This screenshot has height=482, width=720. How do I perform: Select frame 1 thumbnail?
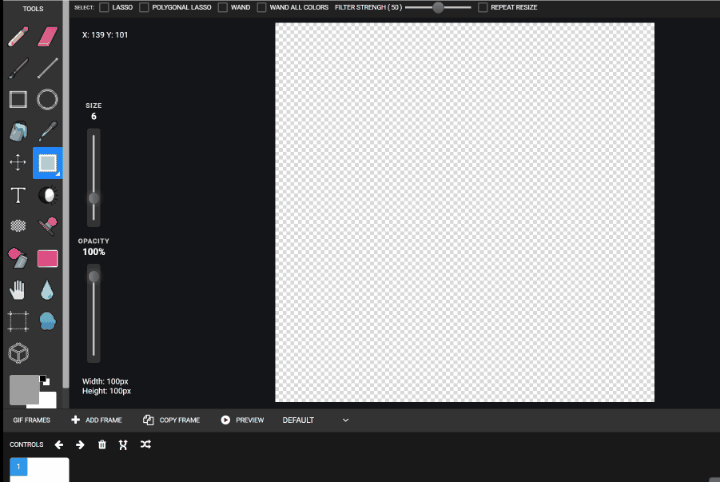tap(39, 470)
